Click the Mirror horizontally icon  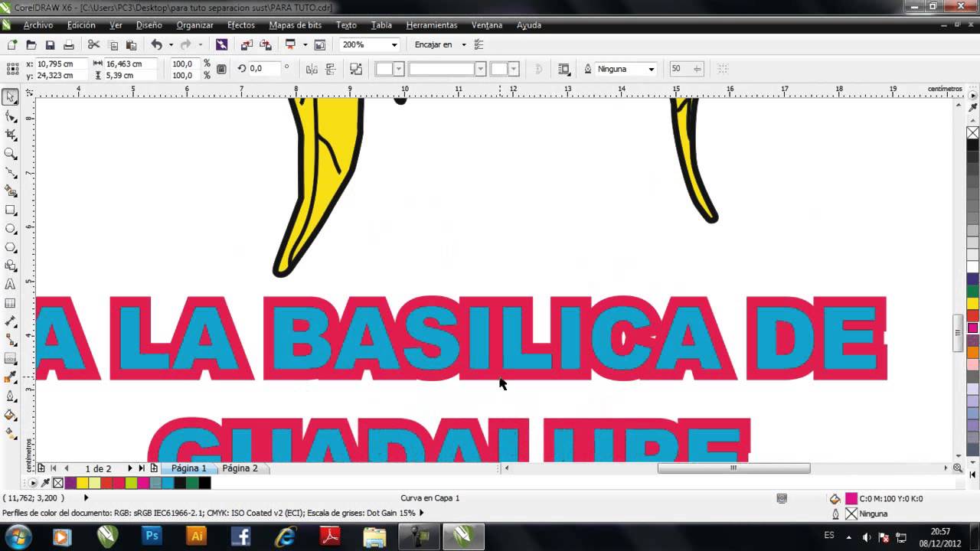(x=312, y=69)
